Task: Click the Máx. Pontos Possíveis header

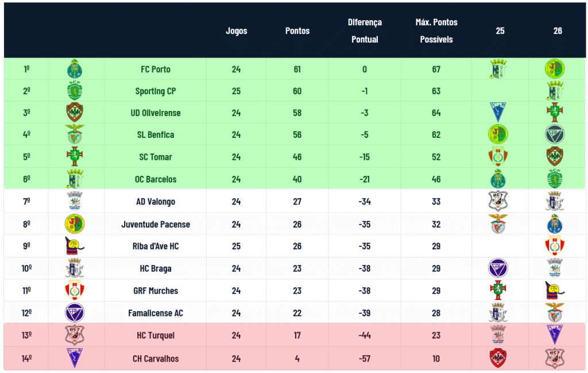Action: (436, 31)
